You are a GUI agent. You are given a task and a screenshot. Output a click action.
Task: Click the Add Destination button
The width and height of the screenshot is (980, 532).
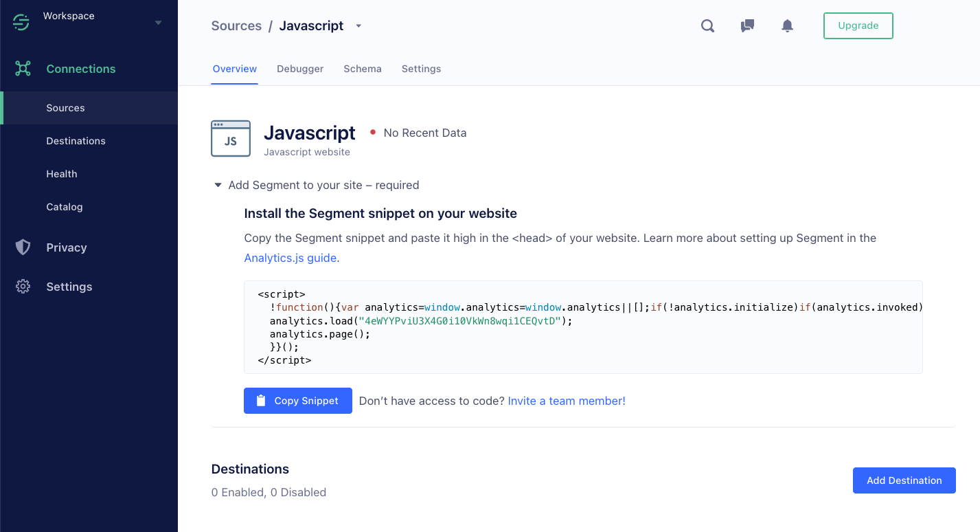(904, 480)
